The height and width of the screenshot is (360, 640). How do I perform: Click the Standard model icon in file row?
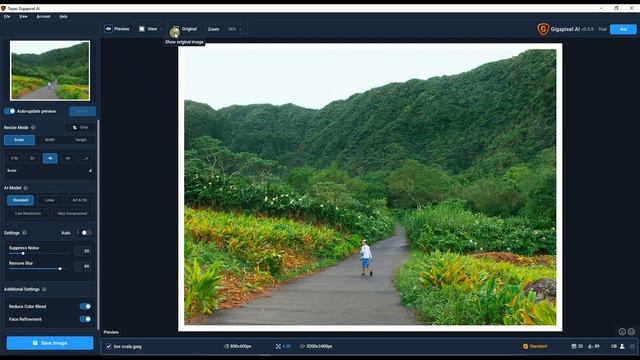[x=525, y=346]
